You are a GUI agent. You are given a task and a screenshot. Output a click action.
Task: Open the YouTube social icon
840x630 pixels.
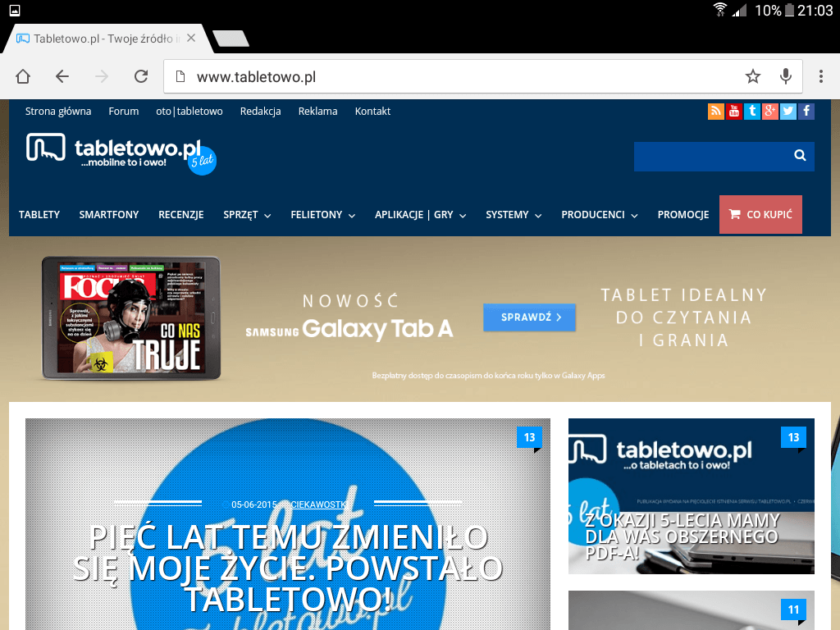point(734,112)
